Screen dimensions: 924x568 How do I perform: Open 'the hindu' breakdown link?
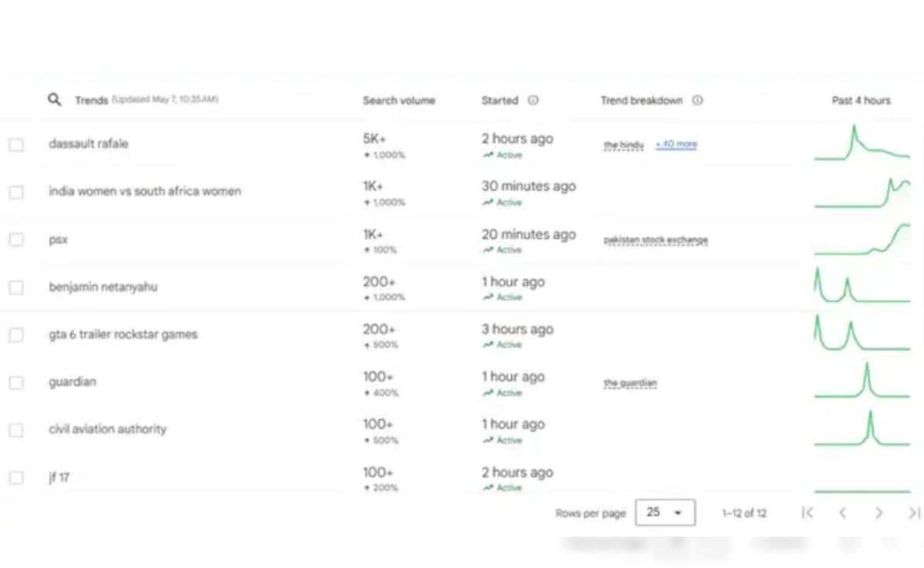click(x=624, y=145)
